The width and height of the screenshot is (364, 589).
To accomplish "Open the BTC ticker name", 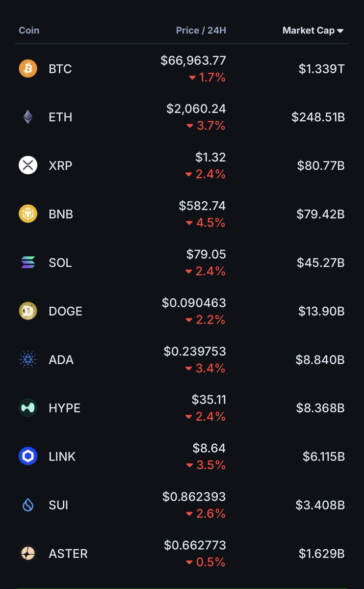I will (60, 69).
